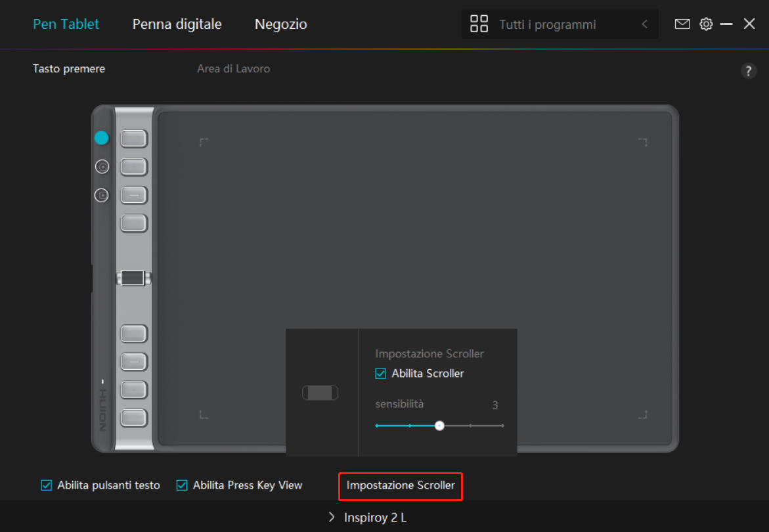769x532 pixels.
Task: Minimize the Huion window
Action: [x=726, y=24]
